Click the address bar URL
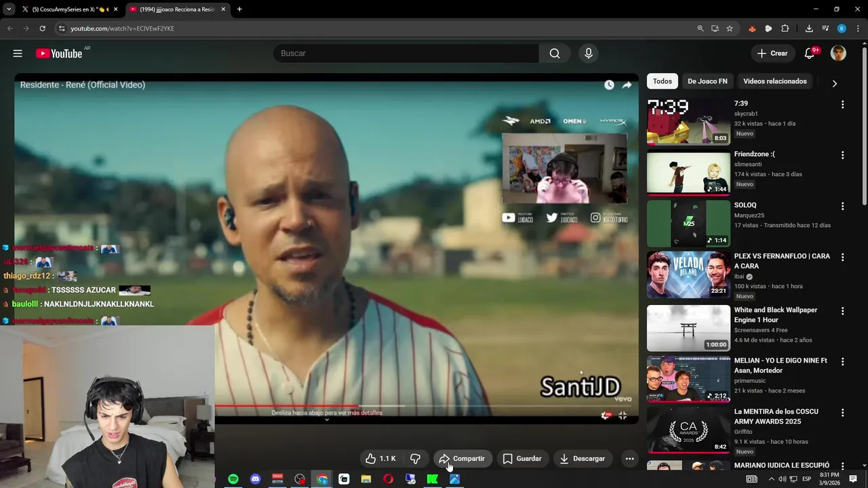Image resolution: width=868 pixels, height=488 pixels. click(122, 28)
